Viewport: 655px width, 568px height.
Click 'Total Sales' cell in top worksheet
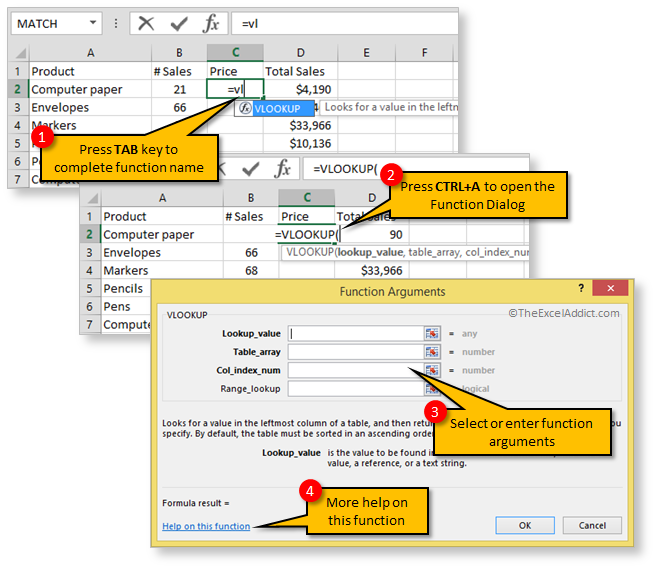click(x=300, y=71)
